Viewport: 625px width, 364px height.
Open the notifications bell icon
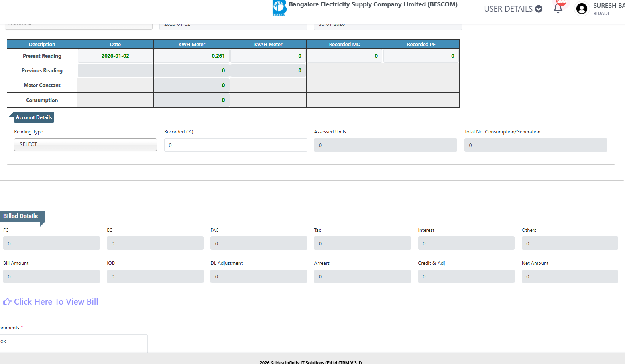[558, 9]
